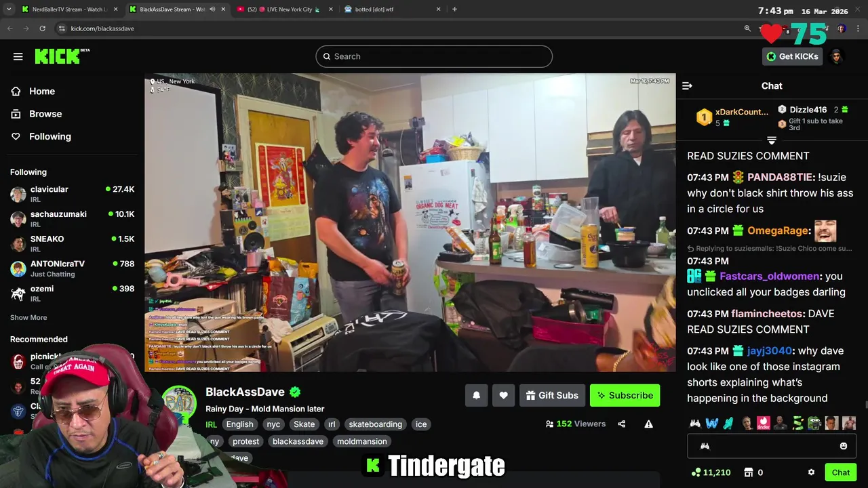Screen dimensions: 868x488
Task: Switch to botted [dot] wtf tab
Action: click(x=393, y=9)
